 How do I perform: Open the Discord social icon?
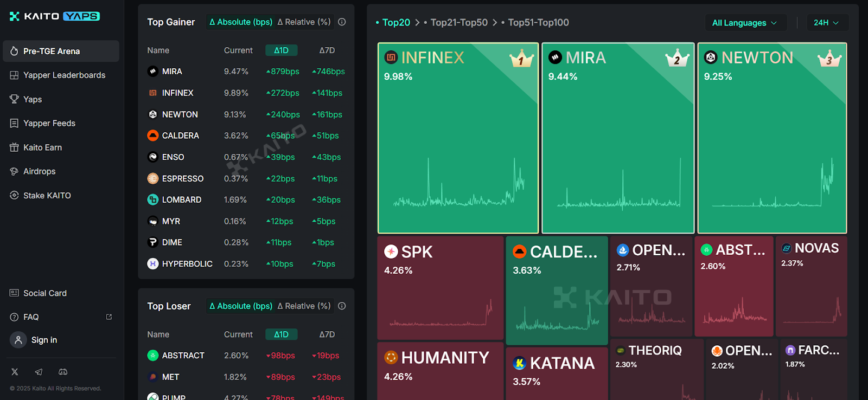point(63,372)
